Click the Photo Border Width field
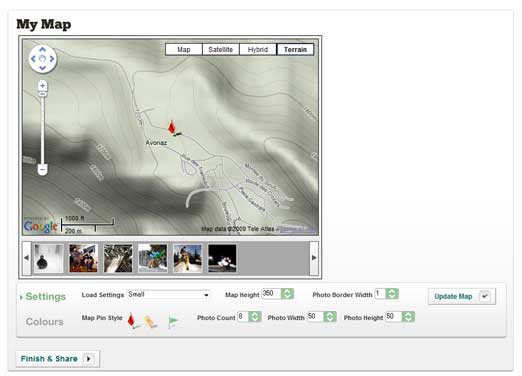 pyautogui.click(x=380, y=294)
